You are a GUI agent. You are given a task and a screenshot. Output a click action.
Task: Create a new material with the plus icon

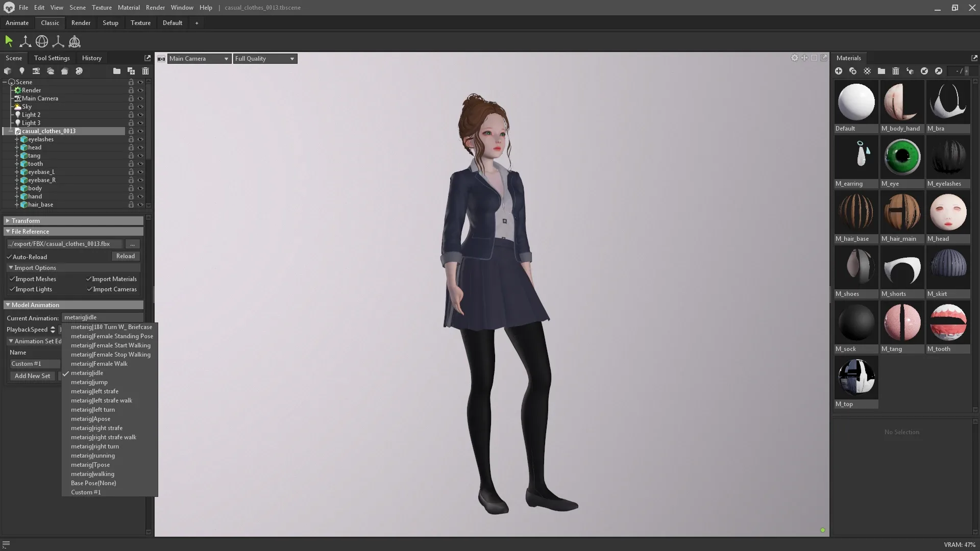(839, 71)
